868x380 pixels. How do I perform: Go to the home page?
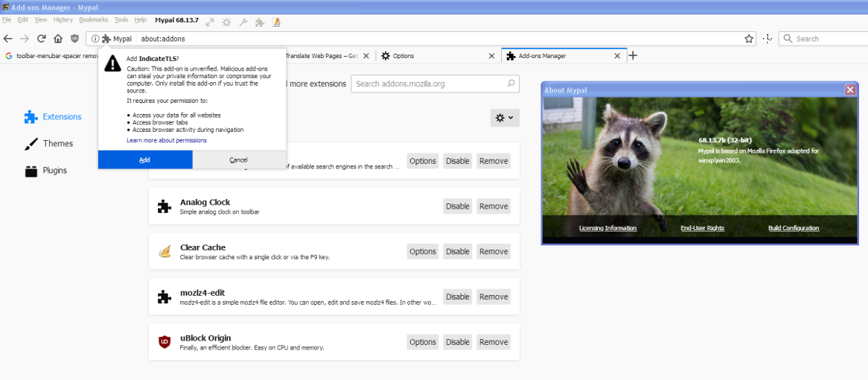point(57,39)
